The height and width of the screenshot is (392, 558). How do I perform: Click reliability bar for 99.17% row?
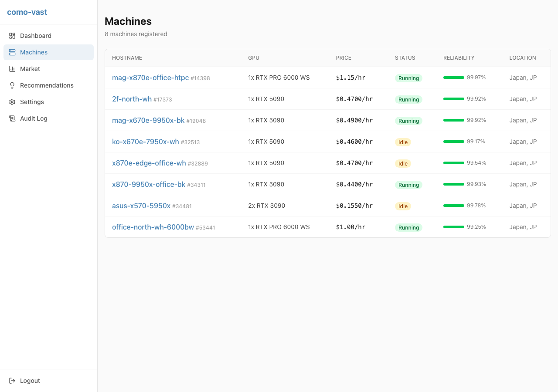click(454, 142)
